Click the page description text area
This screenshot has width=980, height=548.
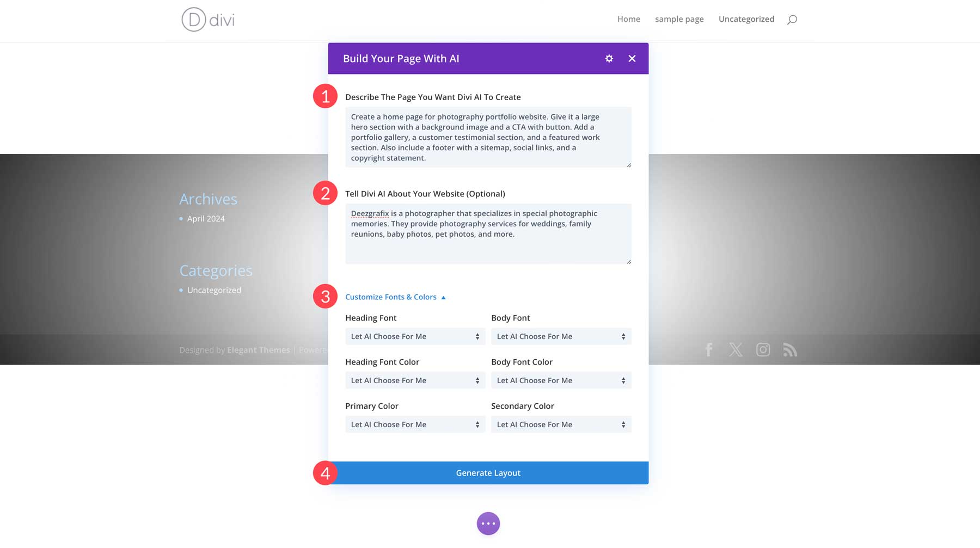(x=488, y=137)
